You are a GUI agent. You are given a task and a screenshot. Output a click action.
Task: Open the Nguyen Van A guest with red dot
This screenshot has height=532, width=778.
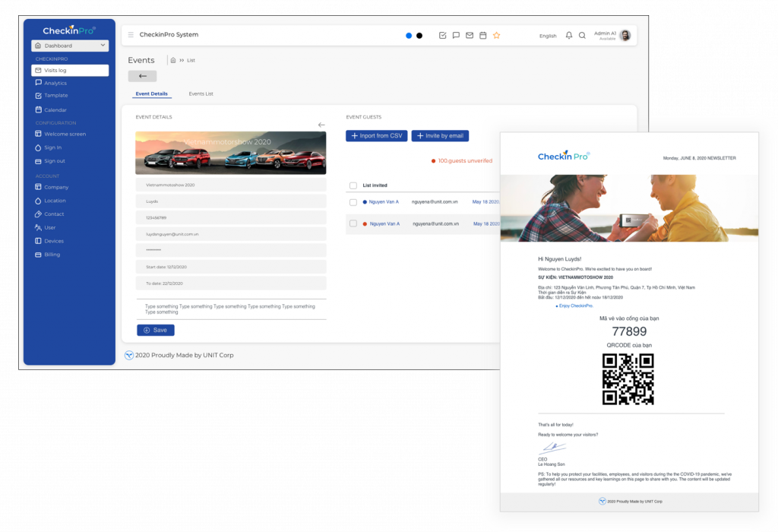click(x=384, y=223)
